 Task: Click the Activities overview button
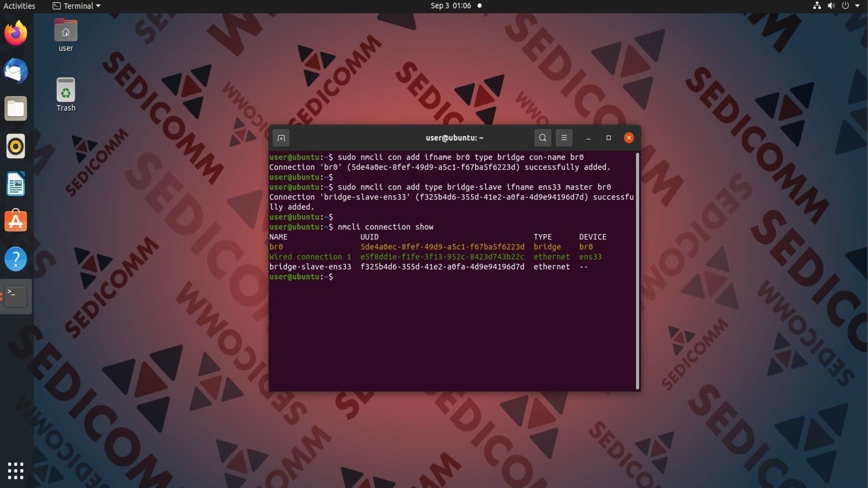pyautogui.click(x=19, y=6)
